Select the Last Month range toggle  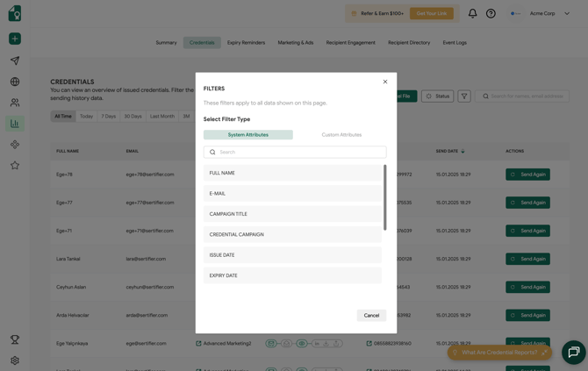coord(162,116)
